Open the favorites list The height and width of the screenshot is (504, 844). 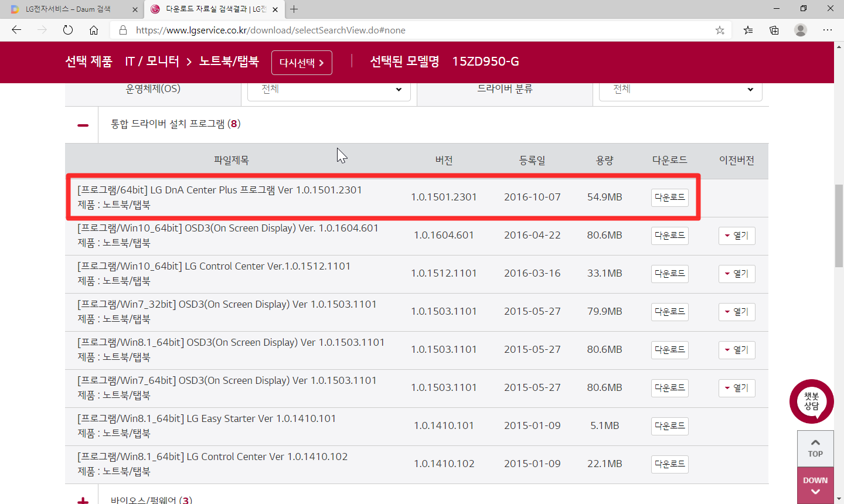click(748, 30)
